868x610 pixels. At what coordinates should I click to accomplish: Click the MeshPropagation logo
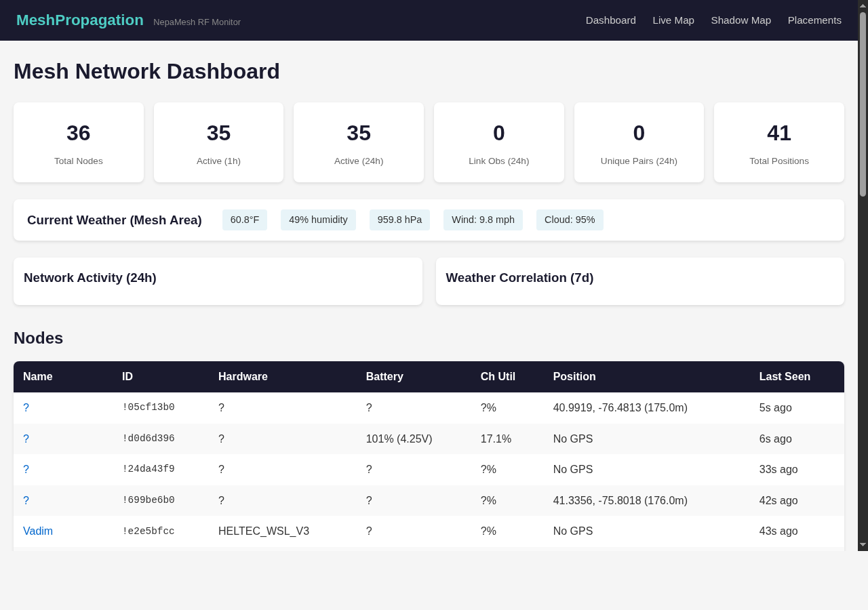point(79,20)
